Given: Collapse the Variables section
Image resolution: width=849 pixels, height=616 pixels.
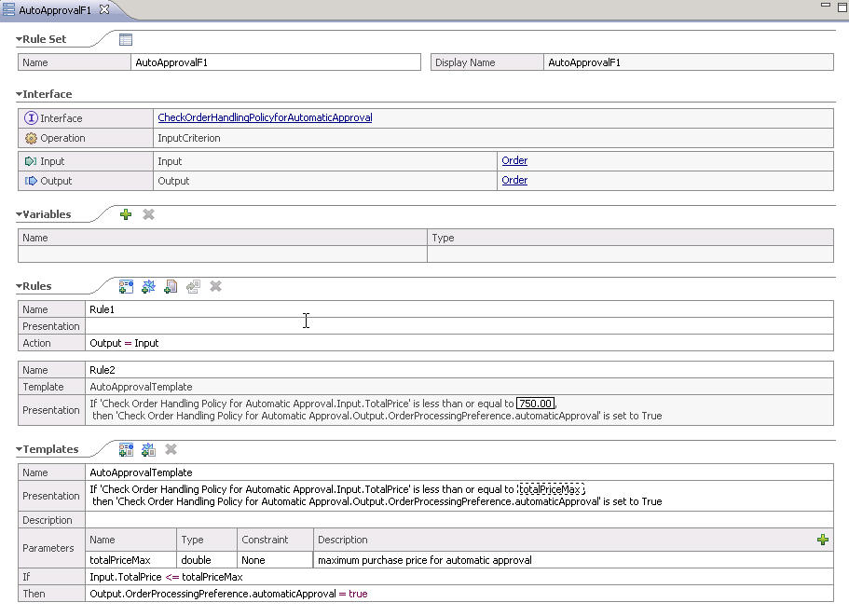Looking at the screenshot, I should coord(20,215).
